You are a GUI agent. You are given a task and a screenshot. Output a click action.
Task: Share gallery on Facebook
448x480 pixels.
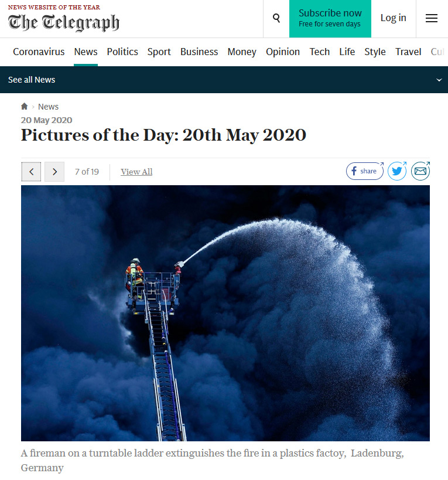[365, 171]
